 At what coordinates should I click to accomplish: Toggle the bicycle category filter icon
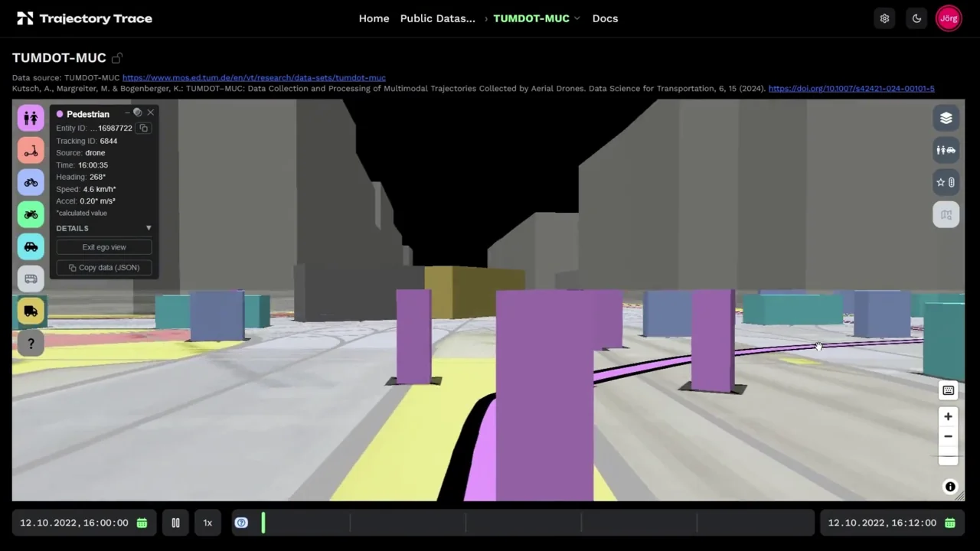tap(31, 182)
